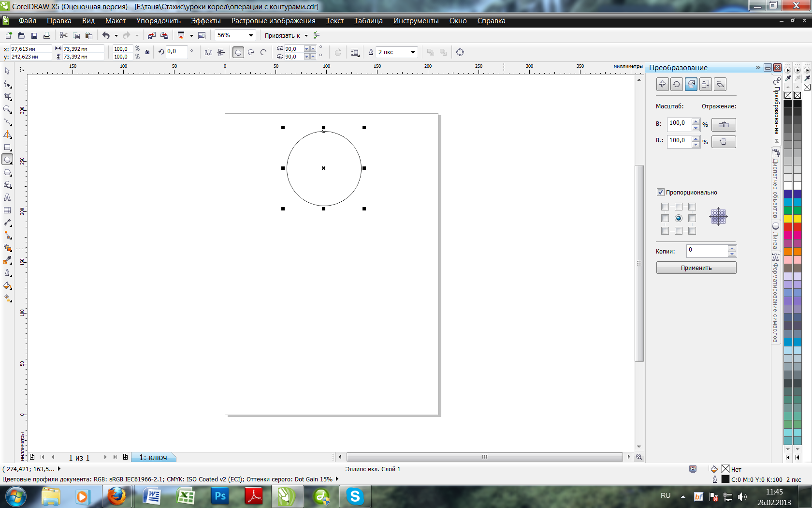Screen dimensions: 812x508
Task: Open the 56% zoom level dropdown
Action: tap(251, 35)
